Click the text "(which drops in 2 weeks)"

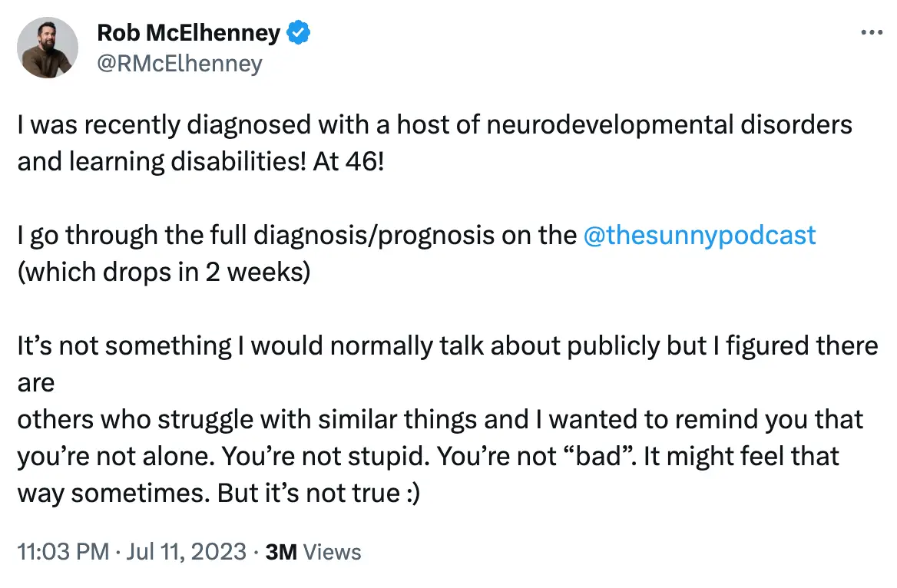pyautogui.click(x=164, y=274)
